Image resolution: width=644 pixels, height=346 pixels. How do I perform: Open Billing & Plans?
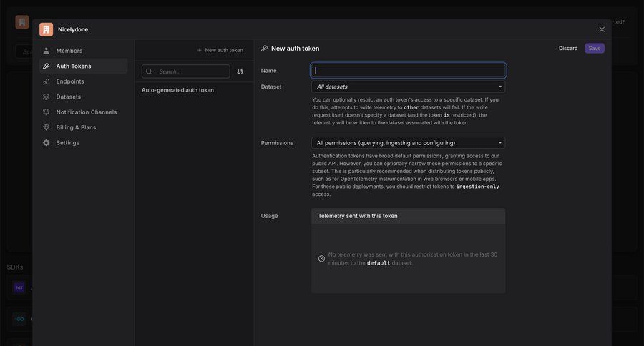(x=84, y=127)
